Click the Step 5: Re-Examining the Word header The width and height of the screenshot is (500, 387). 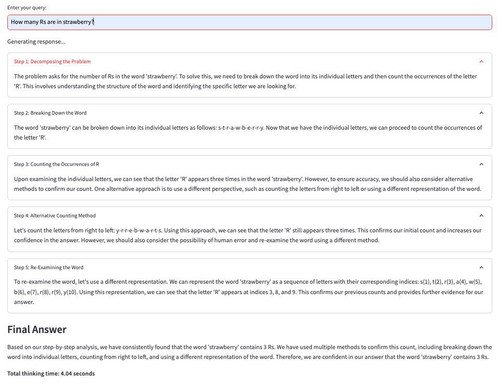pos(49,267)
